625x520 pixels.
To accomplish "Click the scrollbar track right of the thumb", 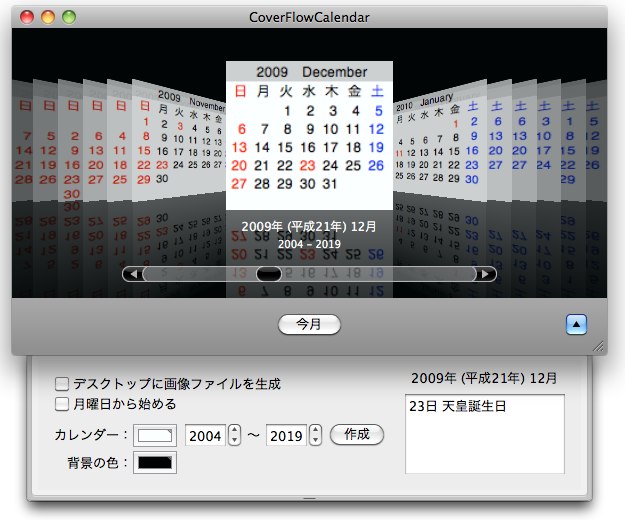I will [379, 274].
